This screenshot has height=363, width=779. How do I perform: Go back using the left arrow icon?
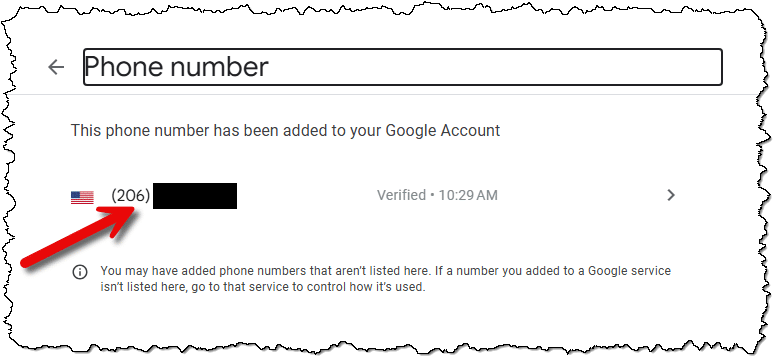click(x=56, y=67)
